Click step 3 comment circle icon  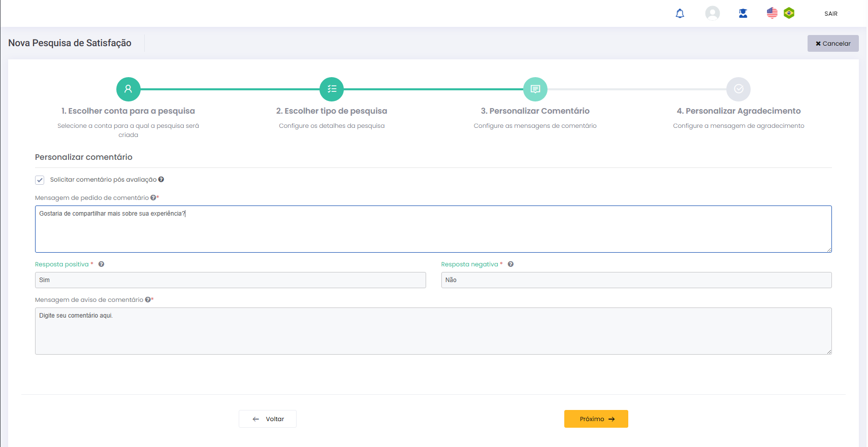pyautogui.click(x=535, y=89)
